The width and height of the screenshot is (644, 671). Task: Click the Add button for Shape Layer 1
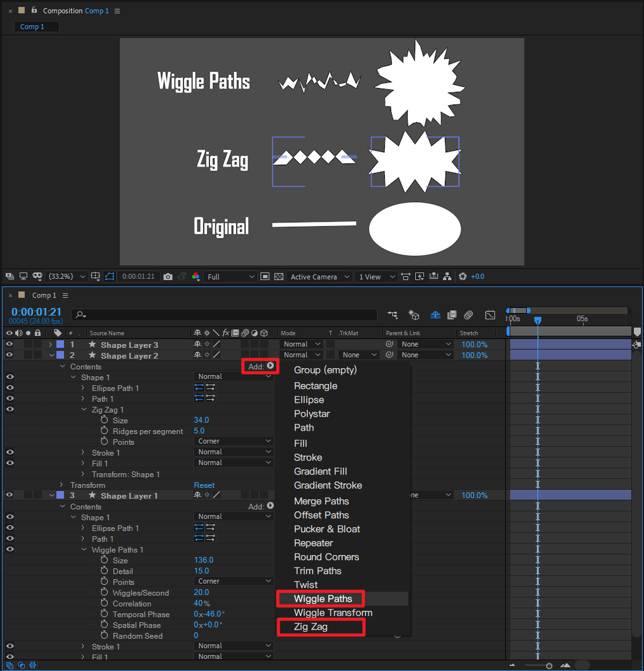point(261,506)
